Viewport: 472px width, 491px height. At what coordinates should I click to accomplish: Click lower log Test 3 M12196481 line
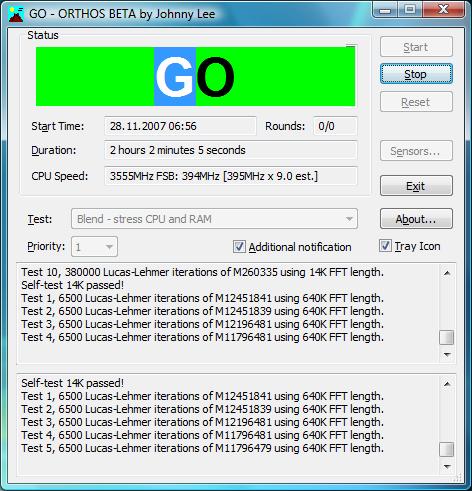click(x=202, y=422)
